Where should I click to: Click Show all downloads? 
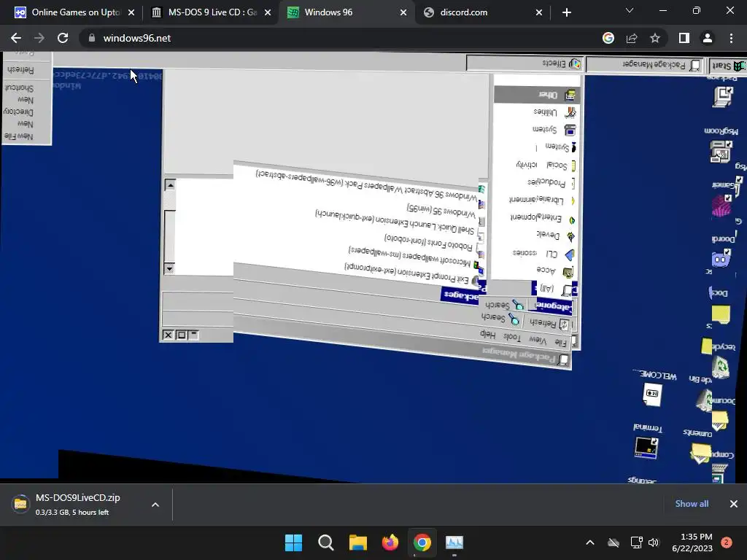click(x=692, y=504)
